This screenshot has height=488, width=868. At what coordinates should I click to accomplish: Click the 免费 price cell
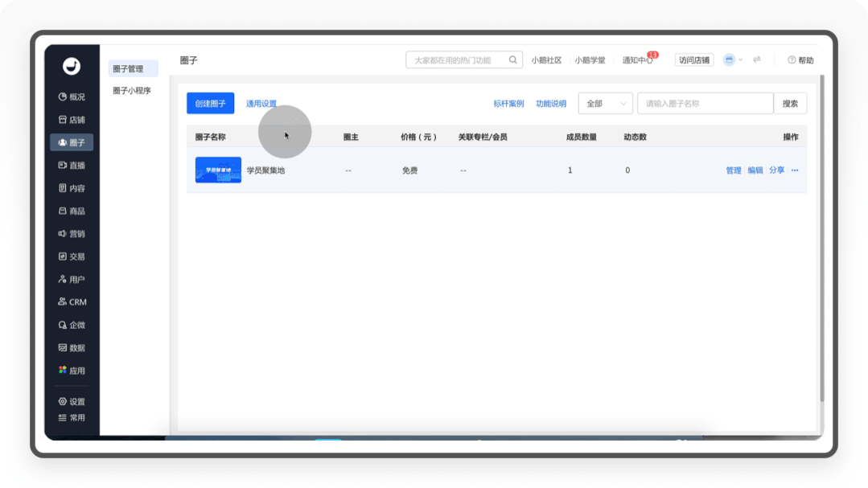click(409, 170)
